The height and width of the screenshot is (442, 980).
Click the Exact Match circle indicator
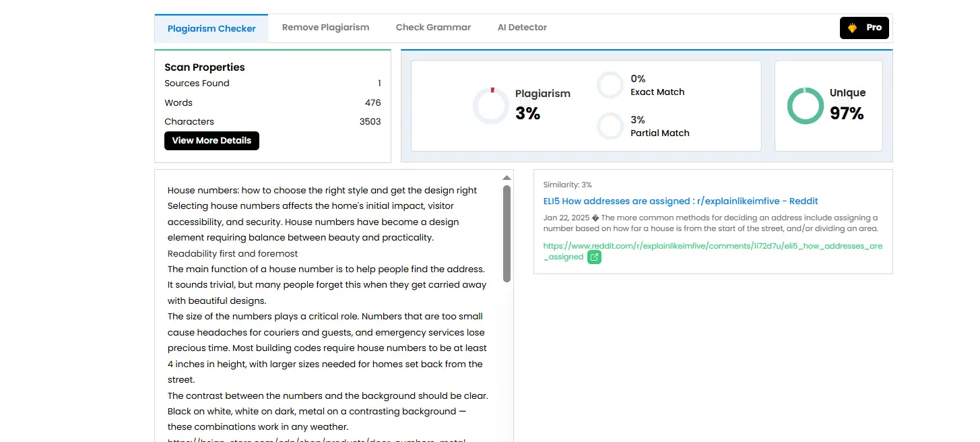[610, 84]
